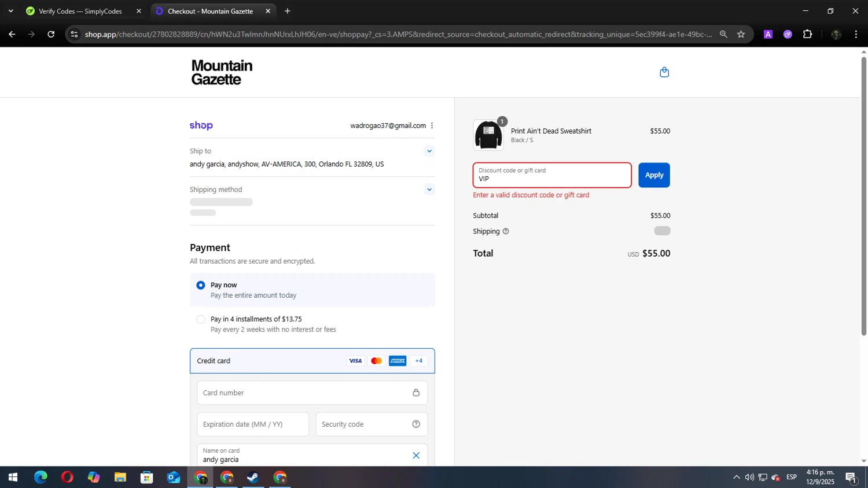This screenshot has height=488, width=868.
Task: Open the Chrome profile avatar
Action: tap(836, 34)
